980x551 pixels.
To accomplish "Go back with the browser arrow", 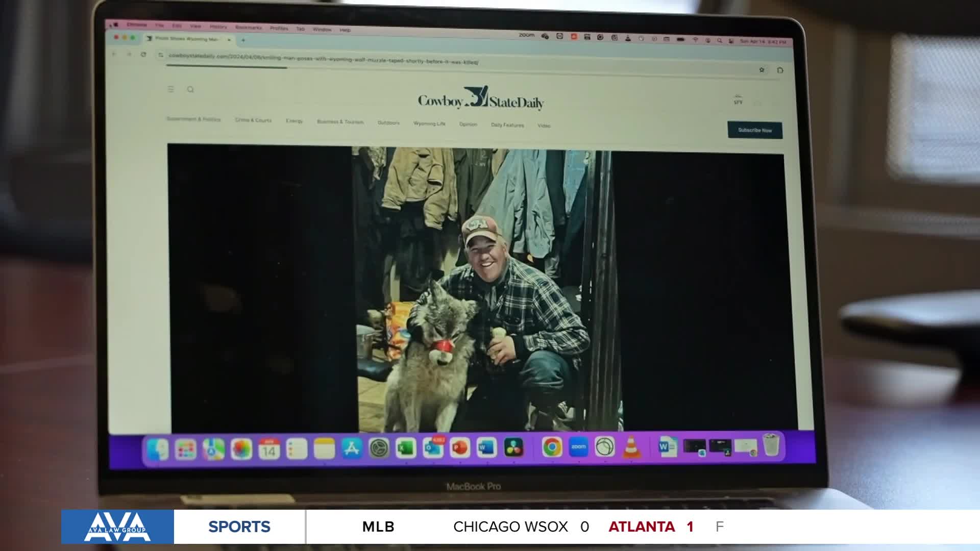I will click(114, 54).
